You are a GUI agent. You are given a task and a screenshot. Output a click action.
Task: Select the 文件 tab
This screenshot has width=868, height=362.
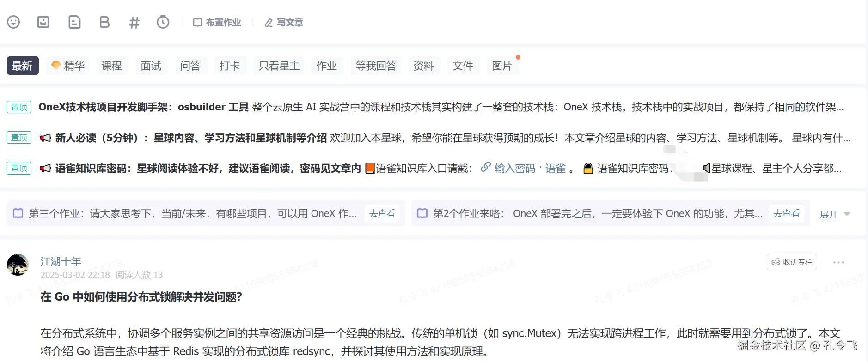(x=463, y=66)
